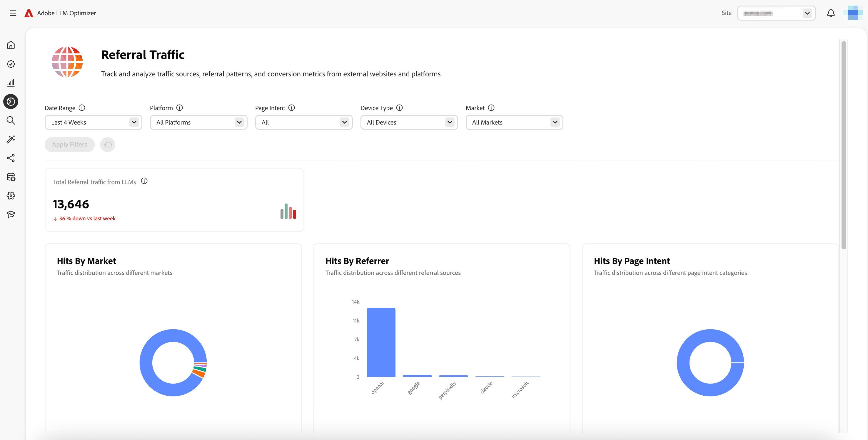This screenshot has height=440, width=868.
Task: Click the mini bar chart icon in traffic card
Action: (x=288, y=211)
